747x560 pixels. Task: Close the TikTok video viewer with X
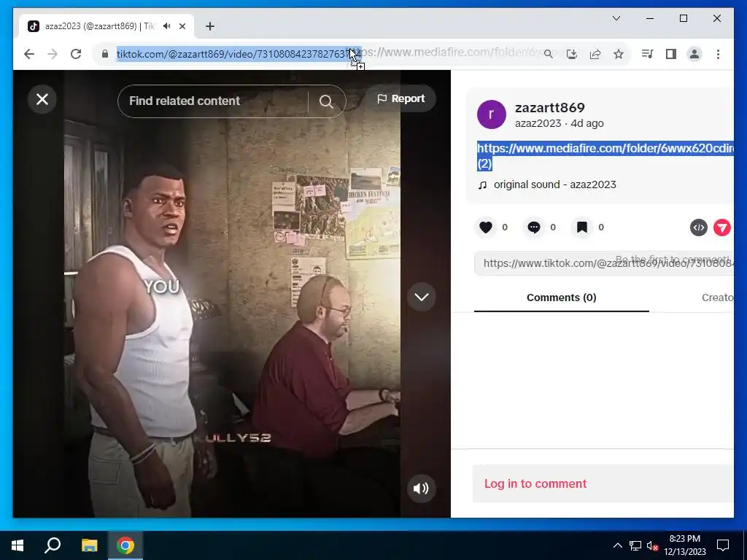coord(42,99)
